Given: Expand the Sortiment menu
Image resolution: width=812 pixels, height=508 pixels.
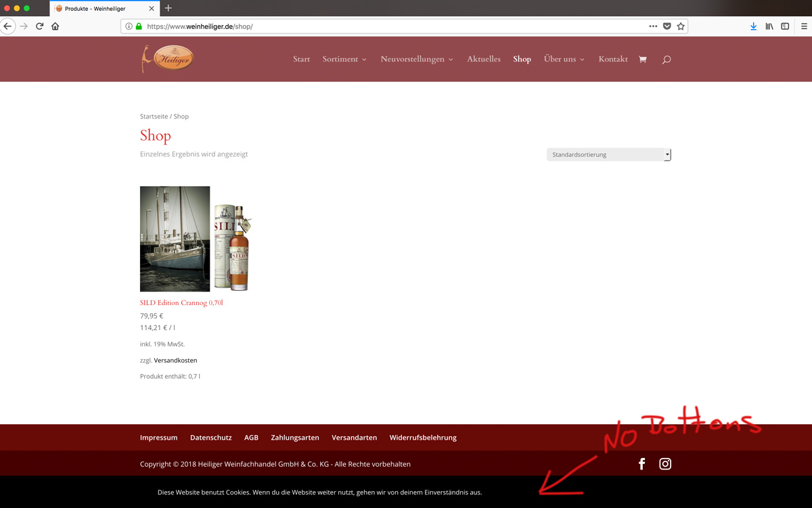Looking at the screenshot, I should tap(344, 59).
